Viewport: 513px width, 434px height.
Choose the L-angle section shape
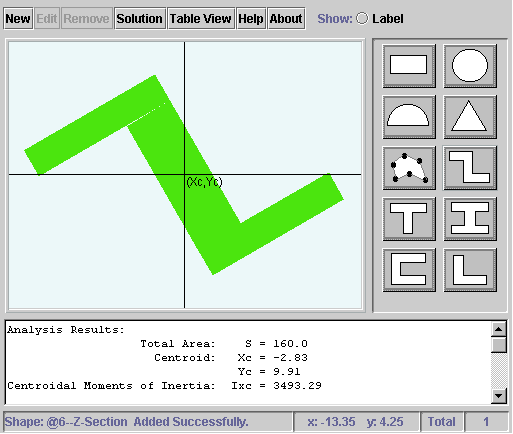click(x=470, y=270)
